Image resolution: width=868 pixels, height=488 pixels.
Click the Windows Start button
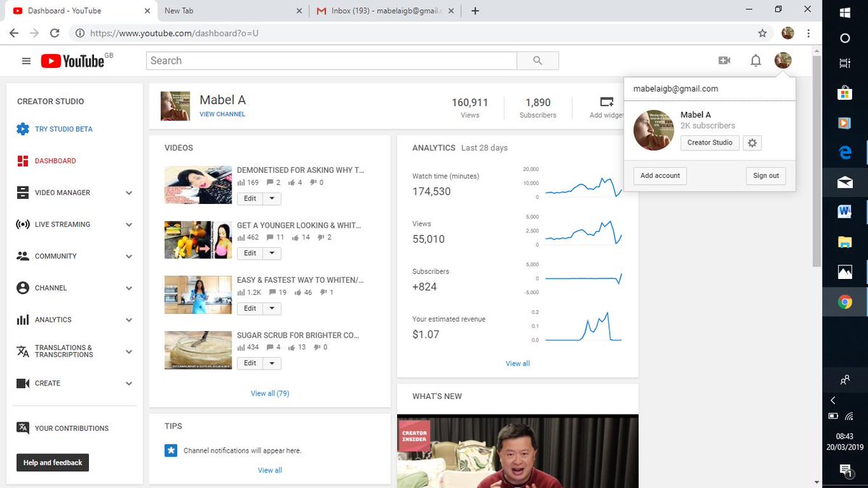pos(845,12)
